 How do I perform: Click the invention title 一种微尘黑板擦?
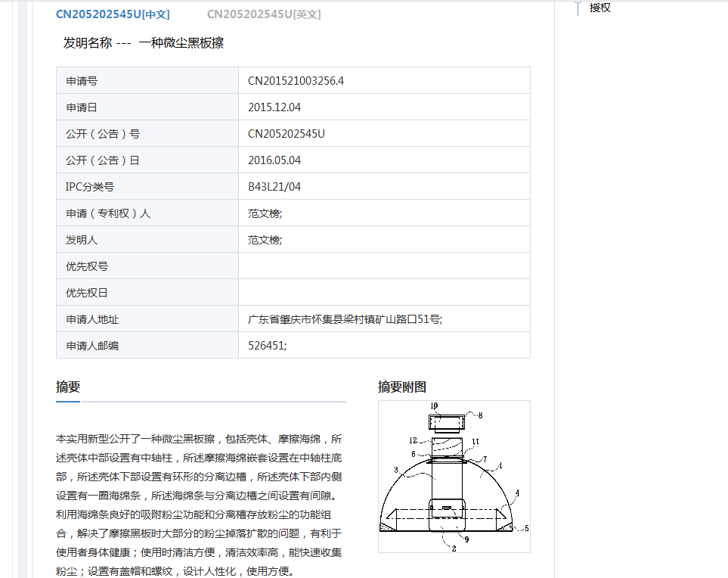(x=181, y=43)
